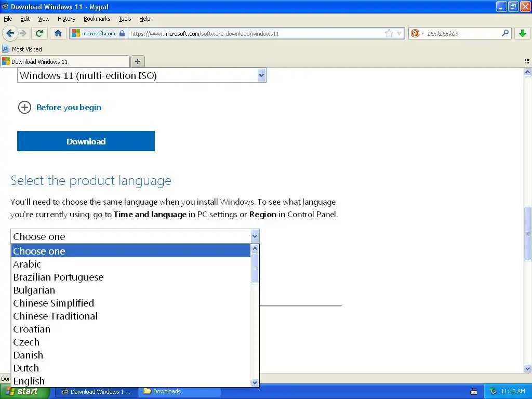
Task: Click the magnifier search button
Action: (x=505, y=33)
